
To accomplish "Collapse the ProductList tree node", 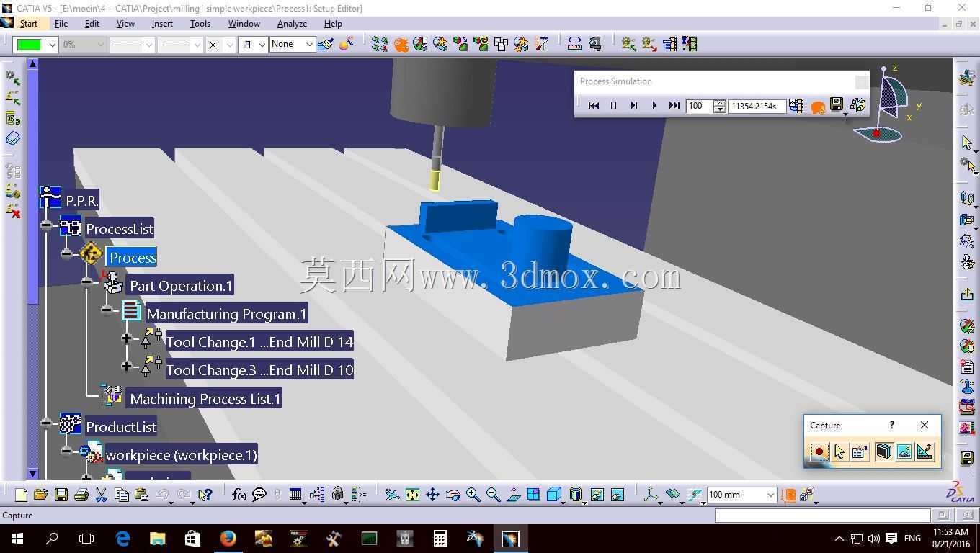I will point(47,423).
